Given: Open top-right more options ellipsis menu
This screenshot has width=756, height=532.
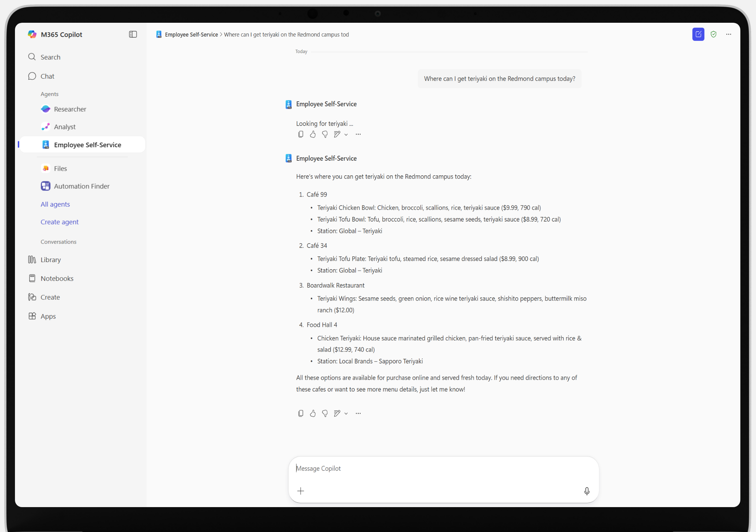Looking at the screenshot, I should point(729,34).
